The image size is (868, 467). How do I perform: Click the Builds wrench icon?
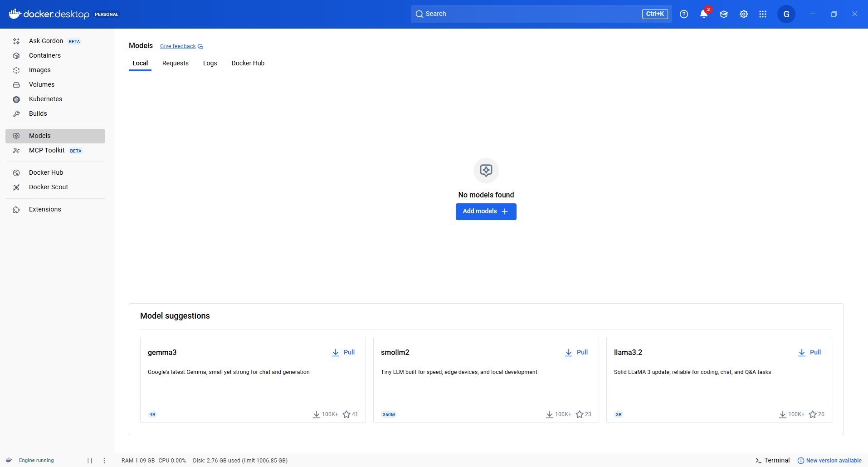[16, 114]
